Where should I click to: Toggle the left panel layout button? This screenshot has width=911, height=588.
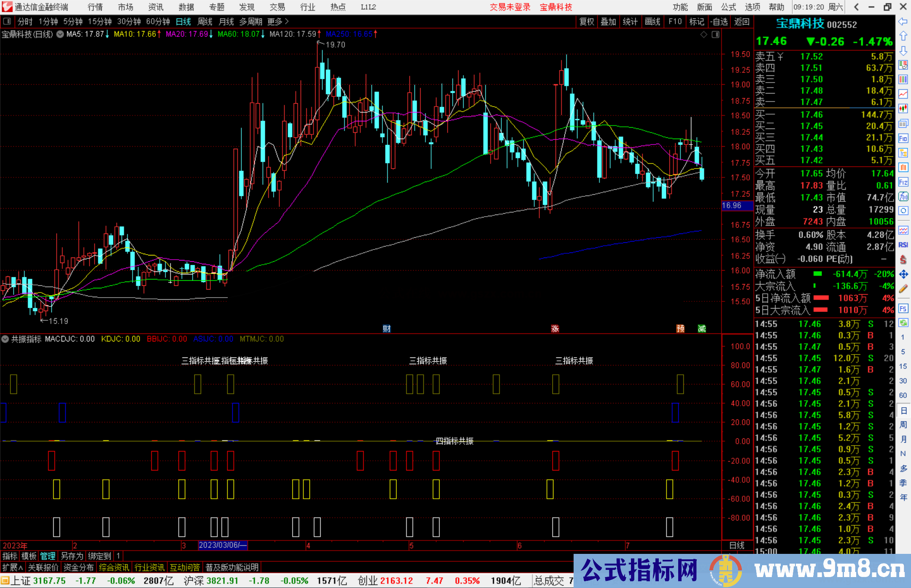pos(7,21)
